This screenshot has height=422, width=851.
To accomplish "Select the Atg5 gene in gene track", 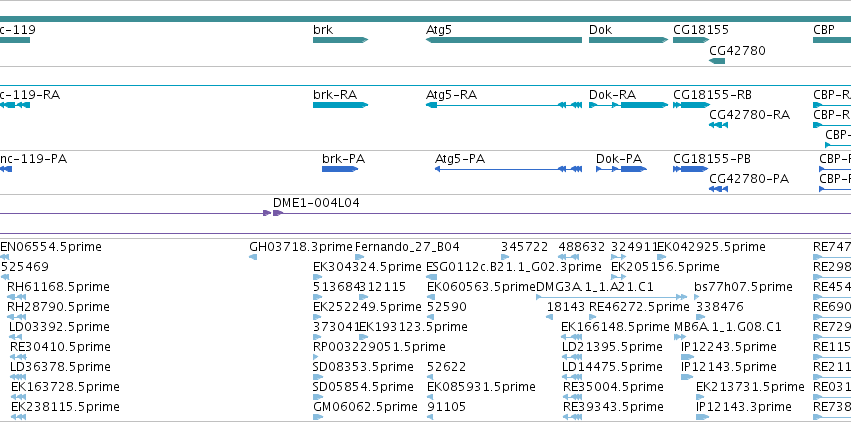I will point(504,40).
